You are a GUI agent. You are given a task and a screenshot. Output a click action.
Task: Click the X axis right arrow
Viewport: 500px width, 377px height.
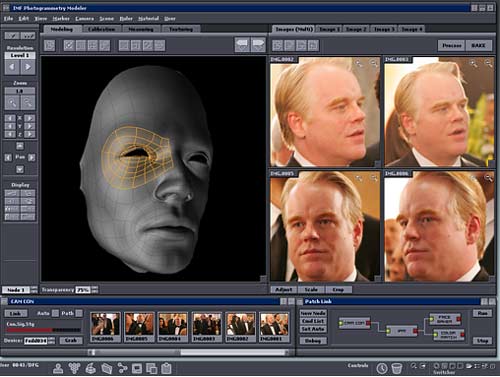[30, 118]
